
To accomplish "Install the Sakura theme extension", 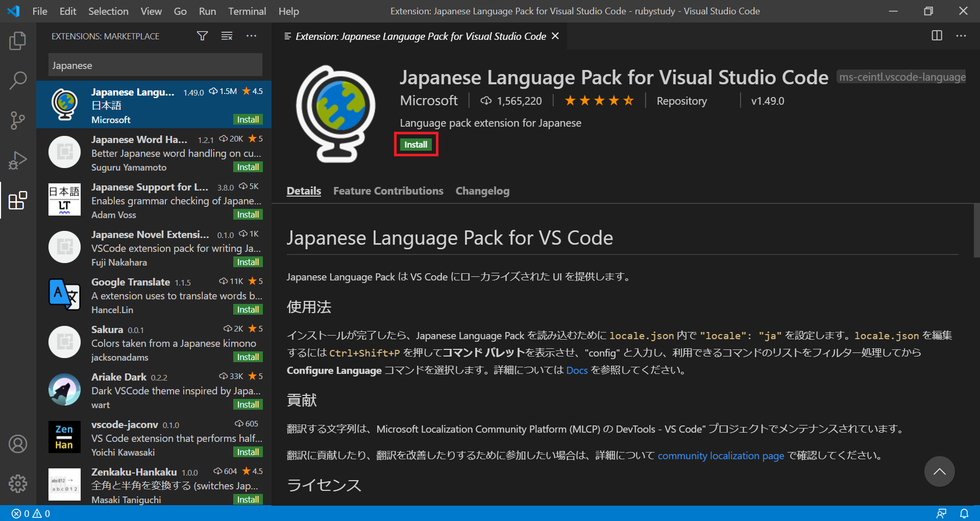I will click(248, 357).
